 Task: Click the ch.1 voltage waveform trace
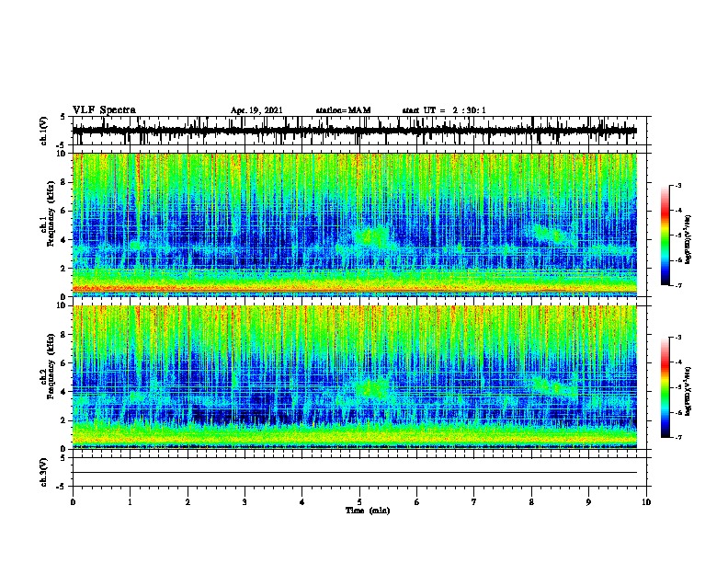pyautogui.click(x=354, y=131)
